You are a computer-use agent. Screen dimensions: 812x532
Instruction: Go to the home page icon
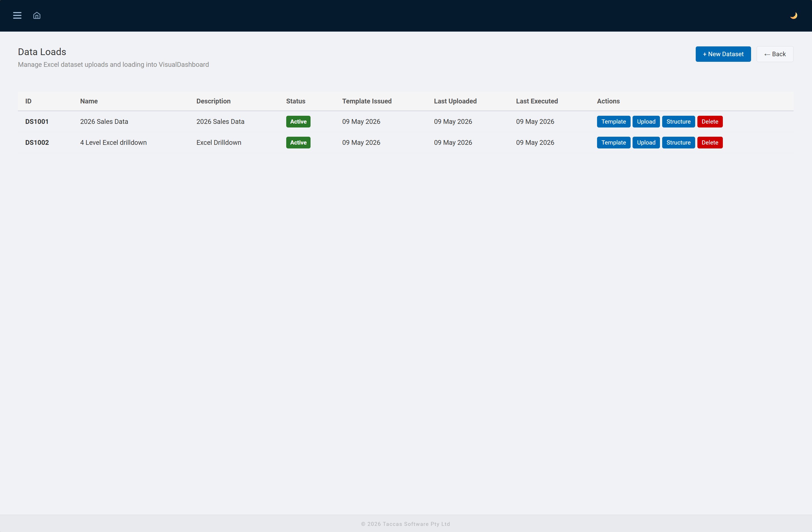point(37,15)
